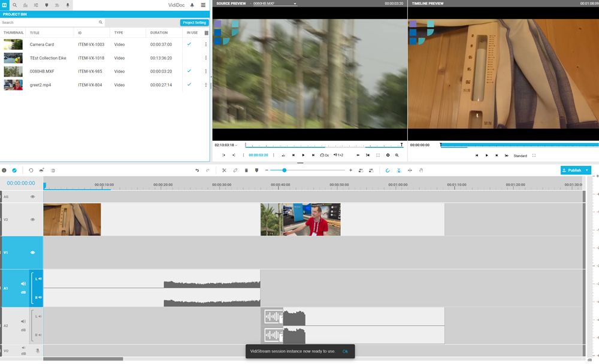The height and width of the screenshot is (364, 599).
Task: Open the Publish button dropdown arrow
Action: (587, 170)
